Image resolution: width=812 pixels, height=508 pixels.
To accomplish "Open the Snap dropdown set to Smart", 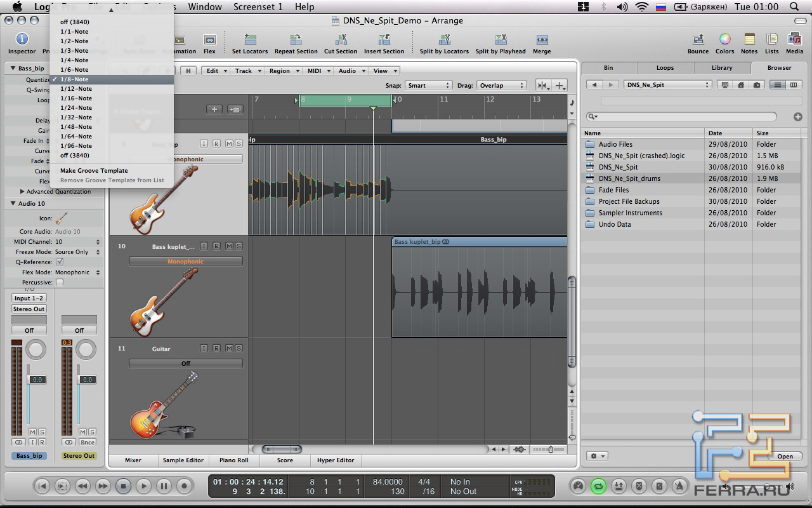I will [x=428, y=85].
